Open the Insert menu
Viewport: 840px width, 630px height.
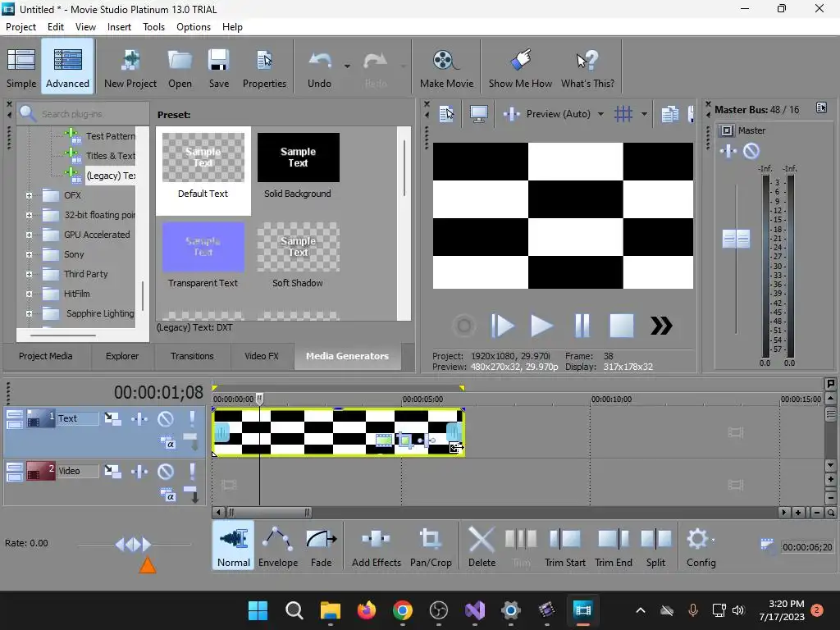(119, 27)
